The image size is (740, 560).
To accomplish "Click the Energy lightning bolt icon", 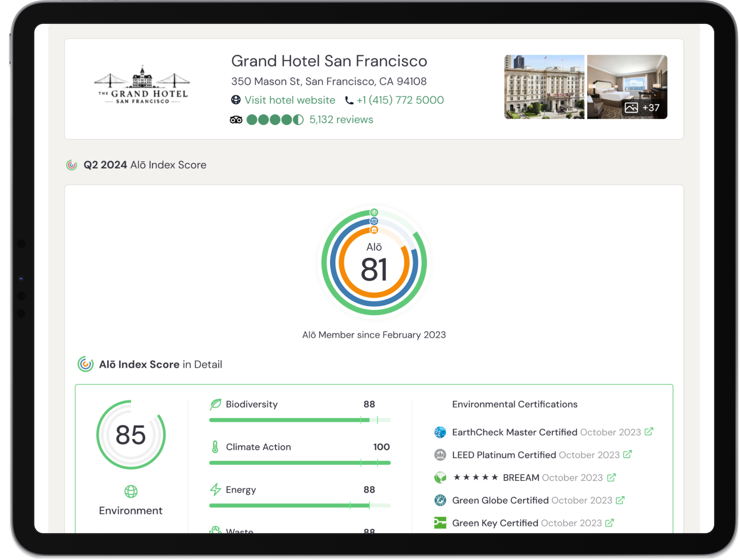I will pyautogui.click(x=215, y=490).
